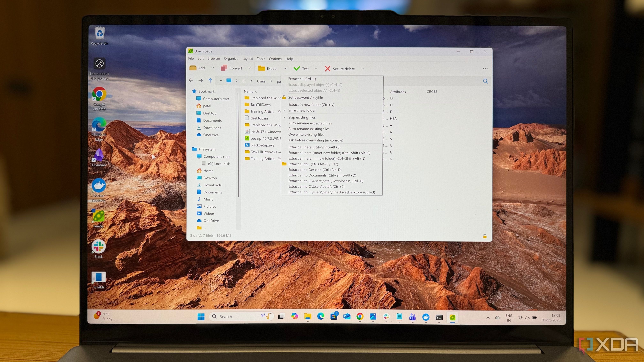Select Extract all to Desktop
Image resolution: width=644 pixels, height=362 pixels.
click(315, 170)
